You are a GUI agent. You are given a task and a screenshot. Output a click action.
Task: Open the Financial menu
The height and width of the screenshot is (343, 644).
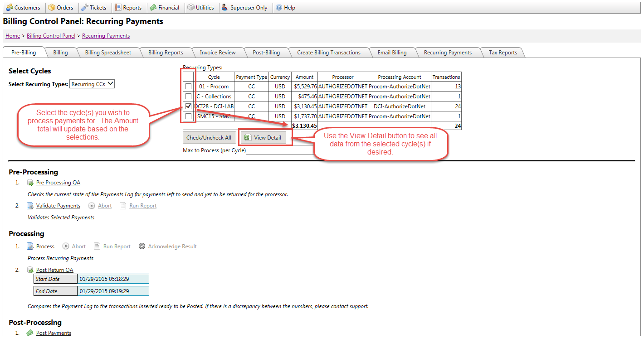(x=165, y=8)
